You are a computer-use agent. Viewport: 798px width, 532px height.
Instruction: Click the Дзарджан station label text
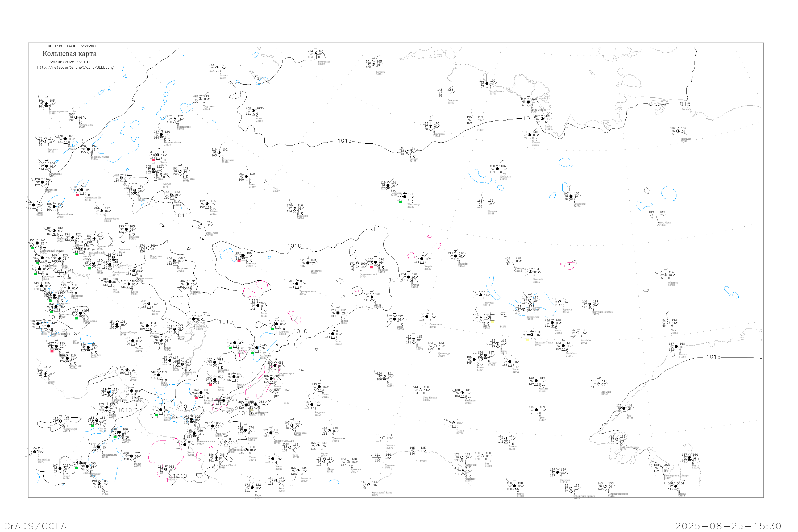505,177
